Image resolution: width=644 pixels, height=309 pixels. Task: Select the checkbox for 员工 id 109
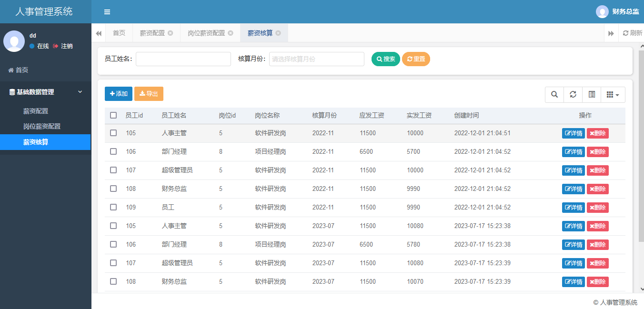(x=113, y=208)
